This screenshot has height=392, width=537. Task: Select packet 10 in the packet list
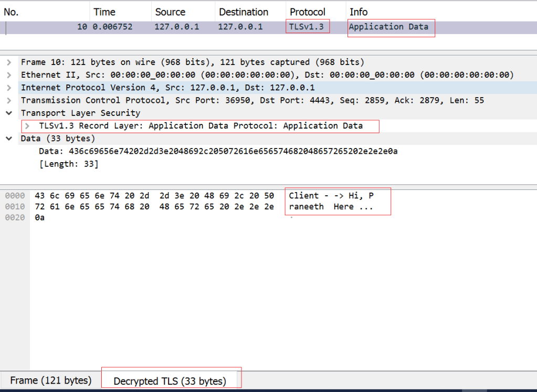(x=210, y=27)
